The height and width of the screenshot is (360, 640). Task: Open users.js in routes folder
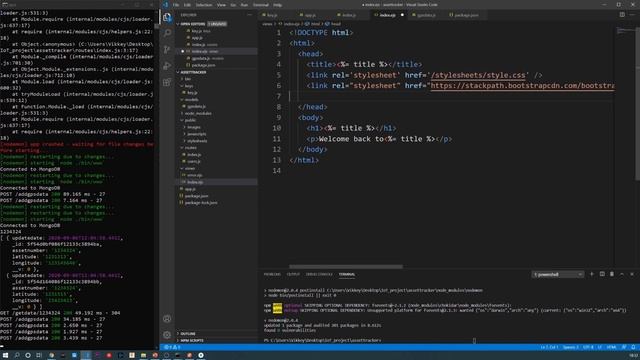tap(194, 161)
